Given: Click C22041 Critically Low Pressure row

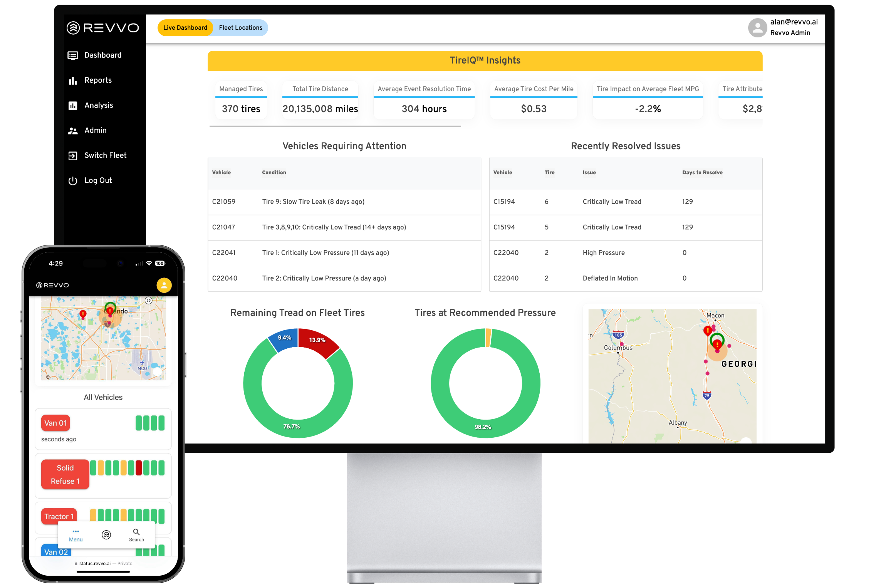Looking at the screenshot, I should (x=344, y=253).
